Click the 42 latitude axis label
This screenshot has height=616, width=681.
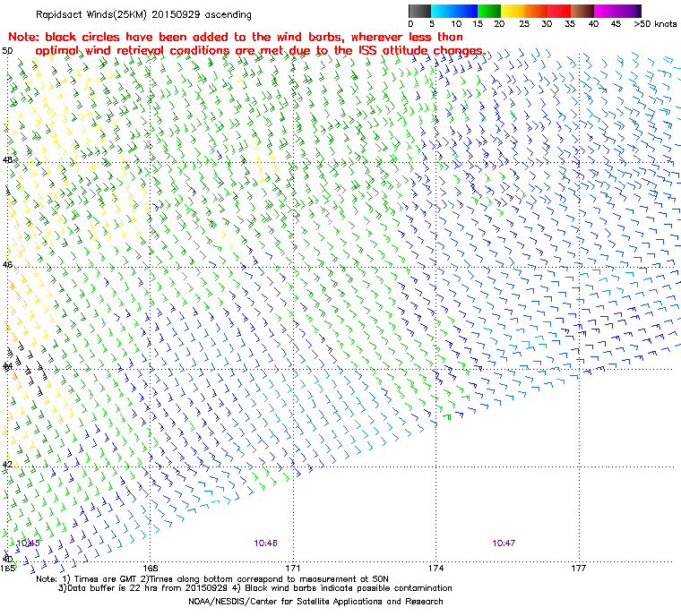coord(7,465)
